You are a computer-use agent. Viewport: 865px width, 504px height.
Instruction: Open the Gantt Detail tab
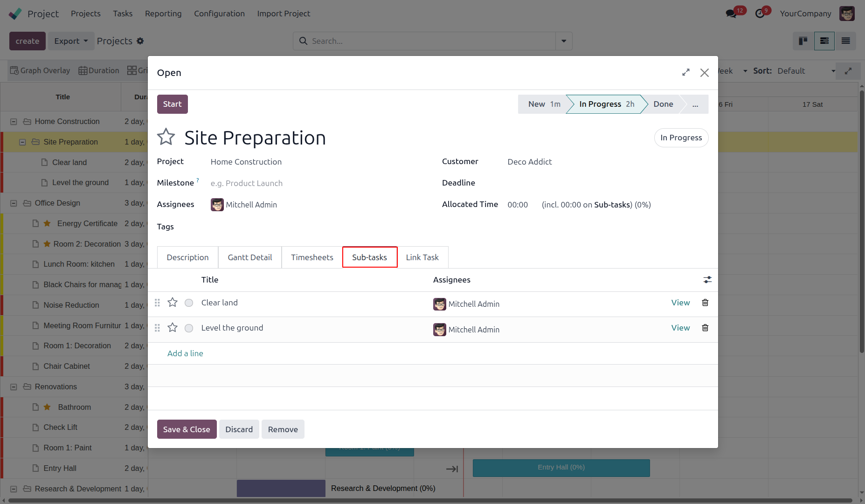coord(249,257)
